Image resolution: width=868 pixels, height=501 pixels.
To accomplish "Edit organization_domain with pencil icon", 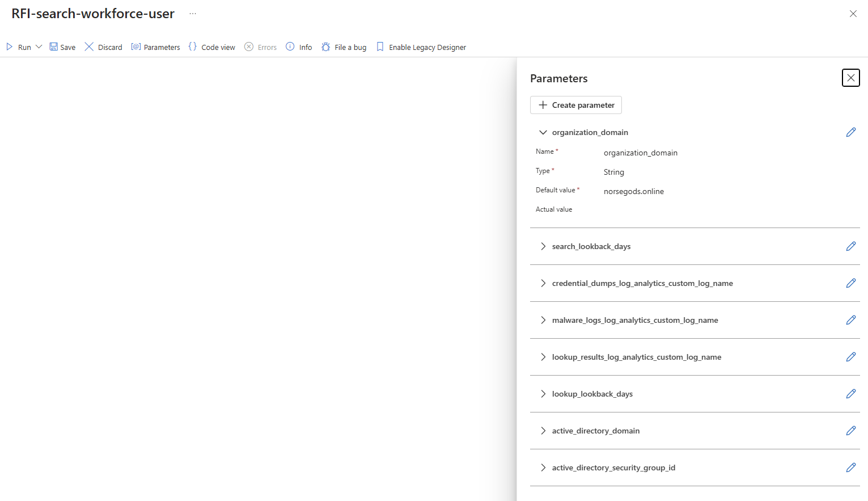I will click(850, 132).
